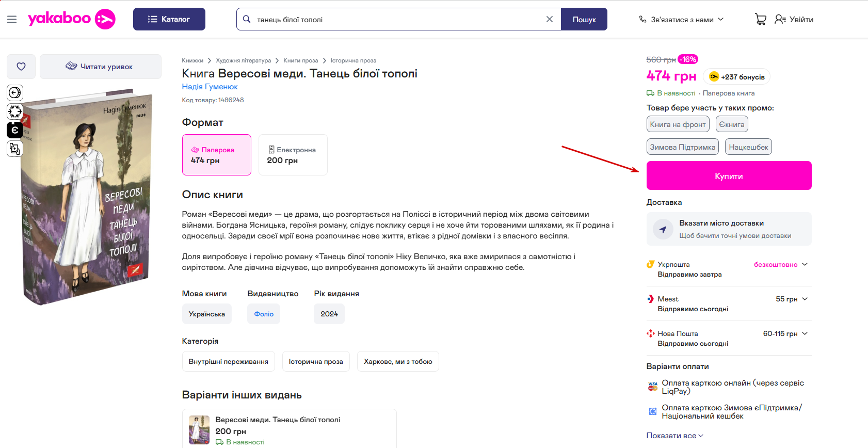This screenshot has width=868, height=448.
Task: Go to Історична проза breadcrumb
Action: pos(353,60)
